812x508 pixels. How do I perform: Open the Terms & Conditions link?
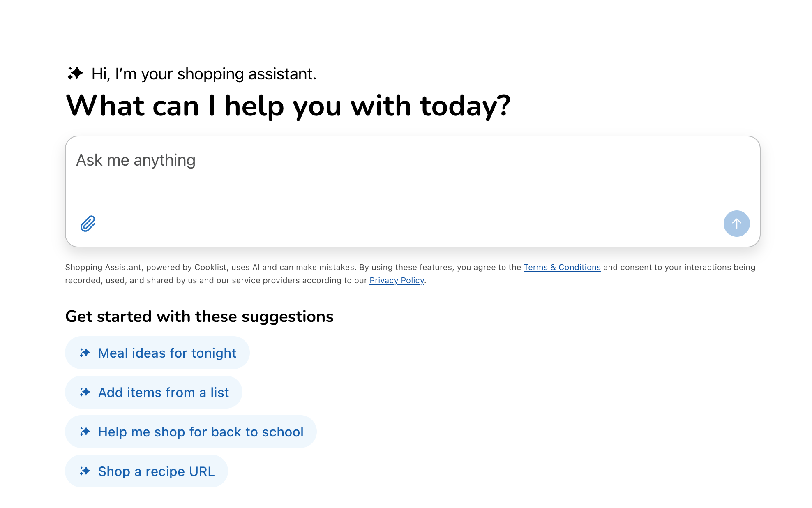pos(562,267)
